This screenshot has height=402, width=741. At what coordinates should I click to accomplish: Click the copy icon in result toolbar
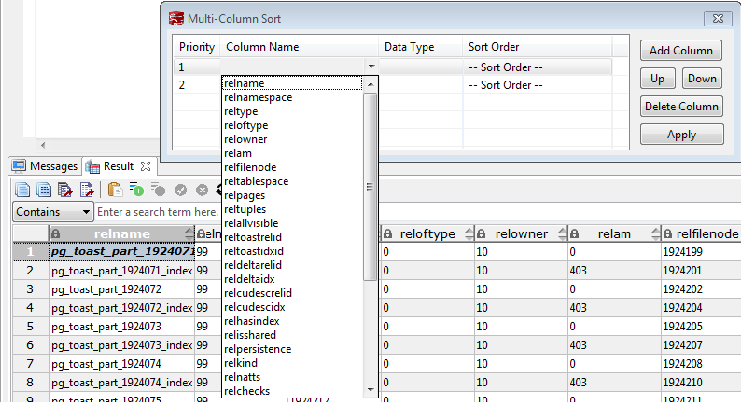point(22,189)
